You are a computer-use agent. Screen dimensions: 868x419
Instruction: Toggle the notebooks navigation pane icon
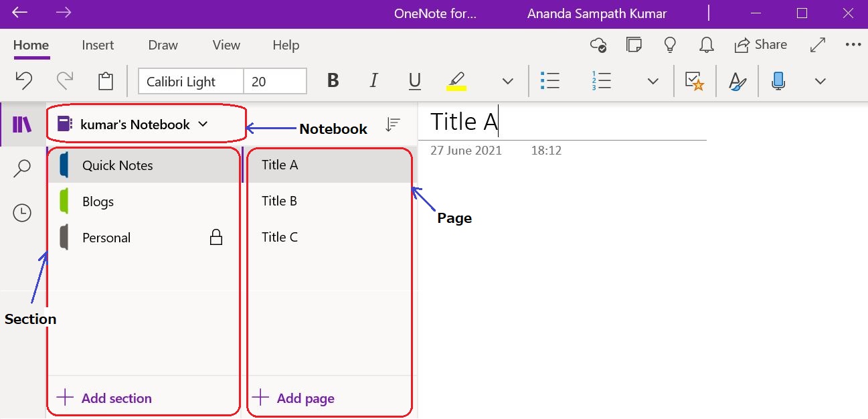(22, 124)
